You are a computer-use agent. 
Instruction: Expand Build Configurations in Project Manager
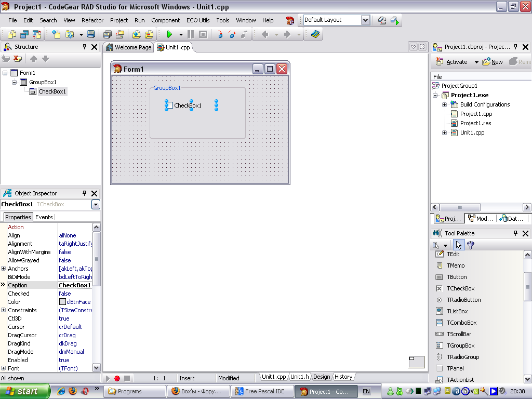(445, 104)
